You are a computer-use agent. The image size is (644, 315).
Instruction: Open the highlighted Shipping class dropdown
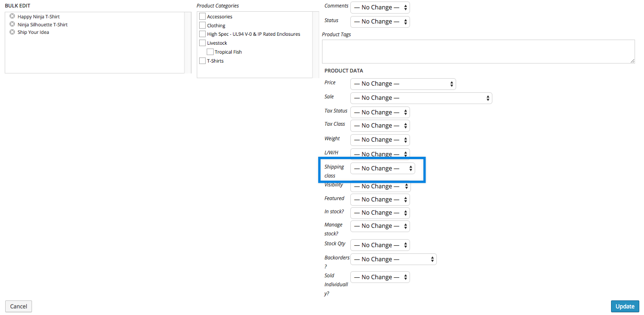tap(382, 168)
